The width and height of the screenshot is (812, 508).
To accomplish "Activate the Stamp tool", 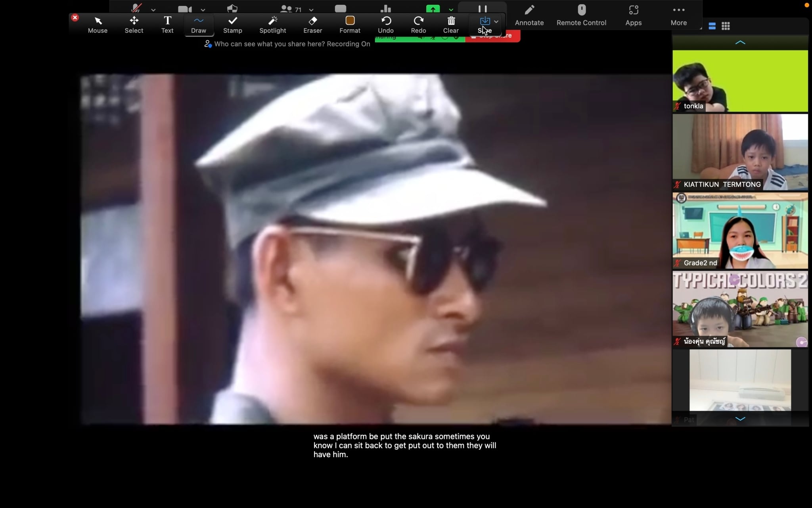I will pyautogui.click(x=232, y=24).
